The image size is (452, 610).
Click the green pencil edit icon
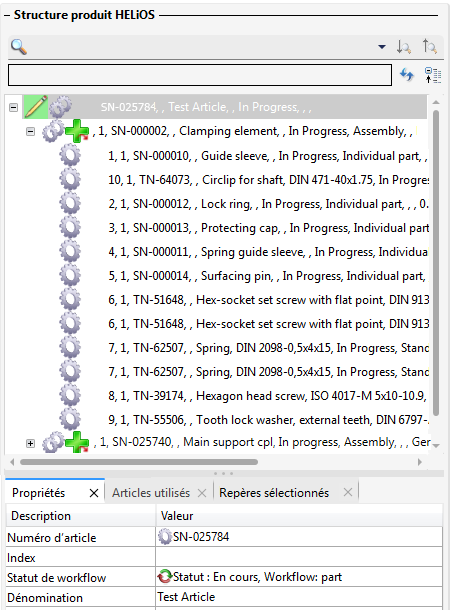point(36,107)
